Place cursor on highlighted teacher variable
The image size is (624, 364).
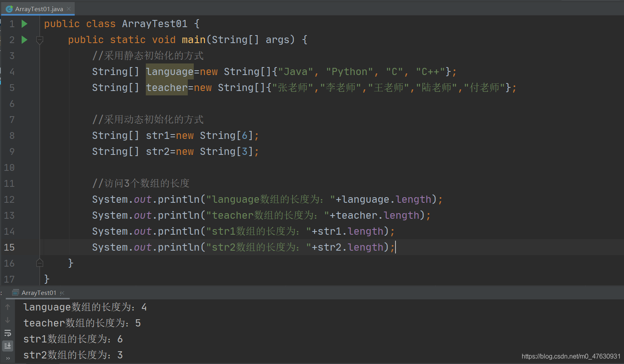click(167, 88)
